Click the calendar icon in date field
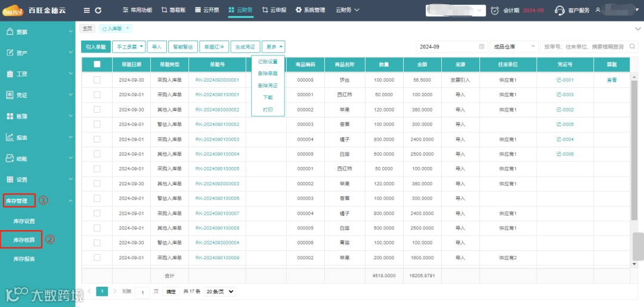Viewport: 644px width, 307px height. point(481,46)
